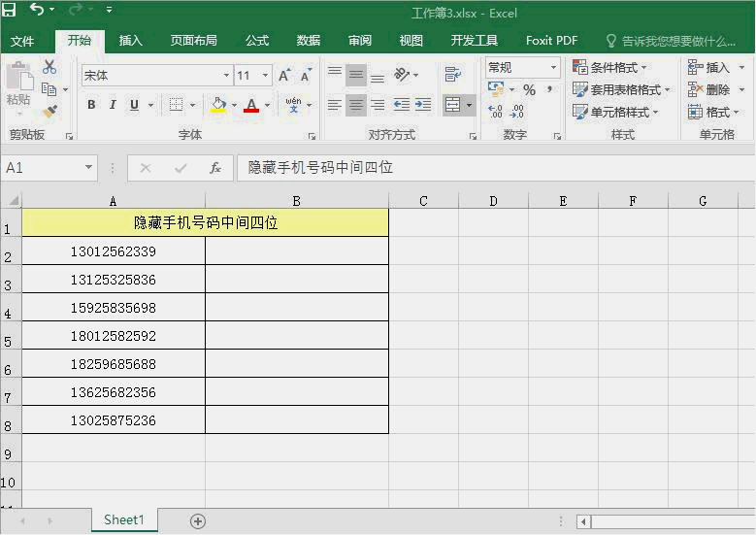Open the underline style dropdown arrow

coord(150,105)
